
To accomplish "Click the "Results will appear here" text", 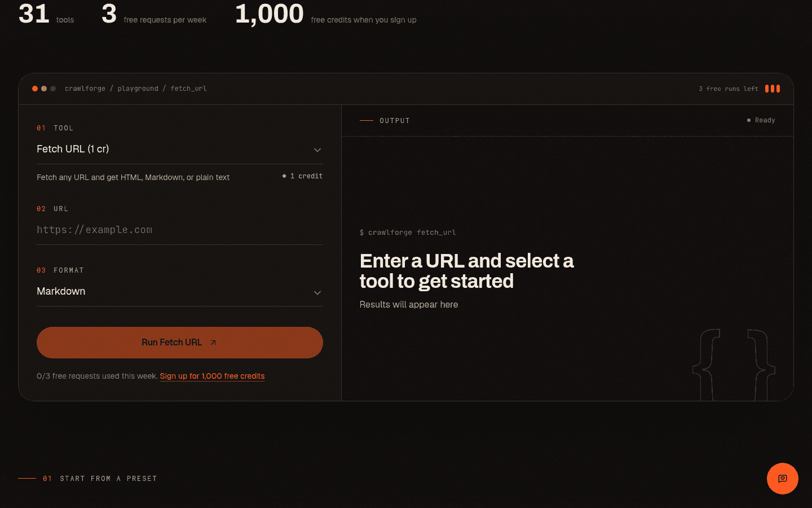I will (409, 305).
